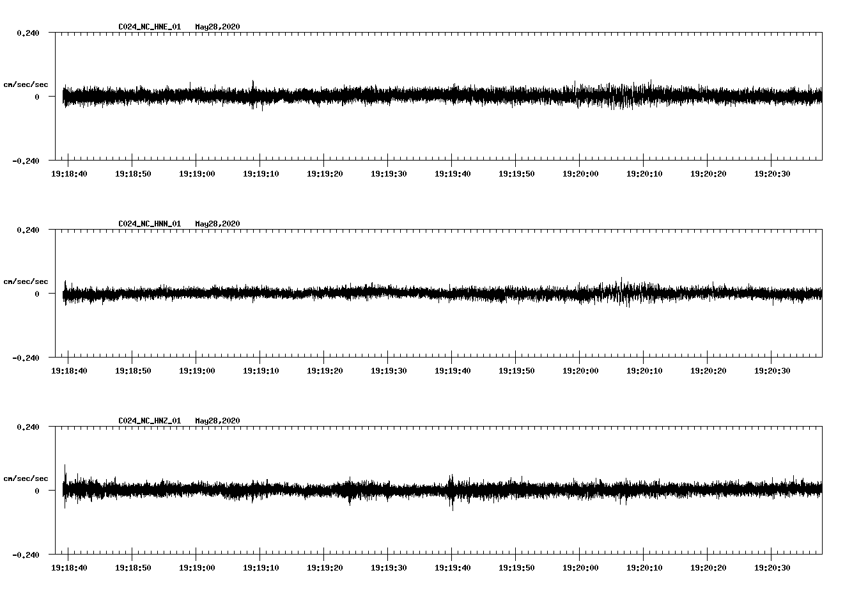Click the 0.240 upper limit on HNN axis
Viewport: 868px width, 591px height.
click(x=28, y=230)
